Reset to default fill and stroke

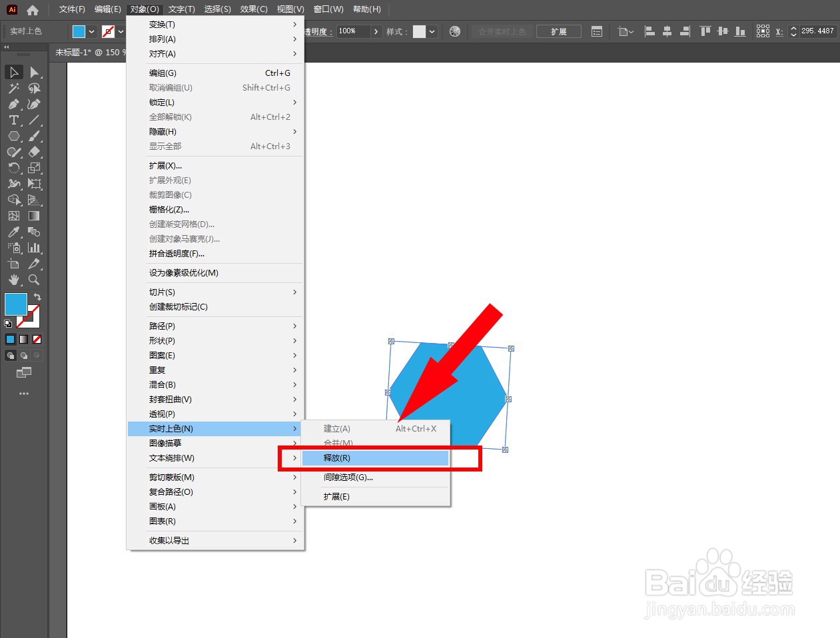click(x=8, y=324)
